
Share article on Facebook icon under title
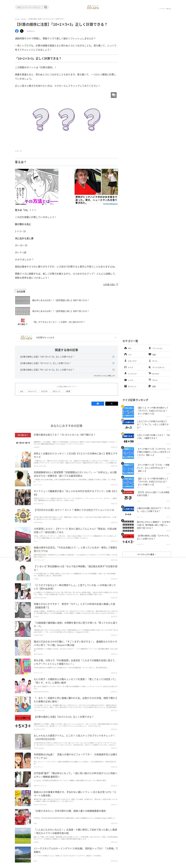click(x=17, y=31)
